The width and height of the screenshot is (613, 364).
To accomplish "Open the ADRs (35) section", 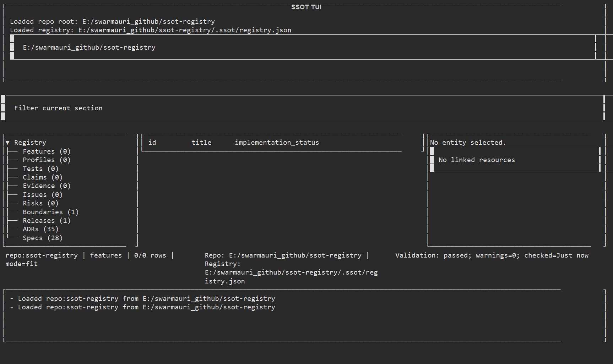I will pyautogui.click(x=40, y=229).
